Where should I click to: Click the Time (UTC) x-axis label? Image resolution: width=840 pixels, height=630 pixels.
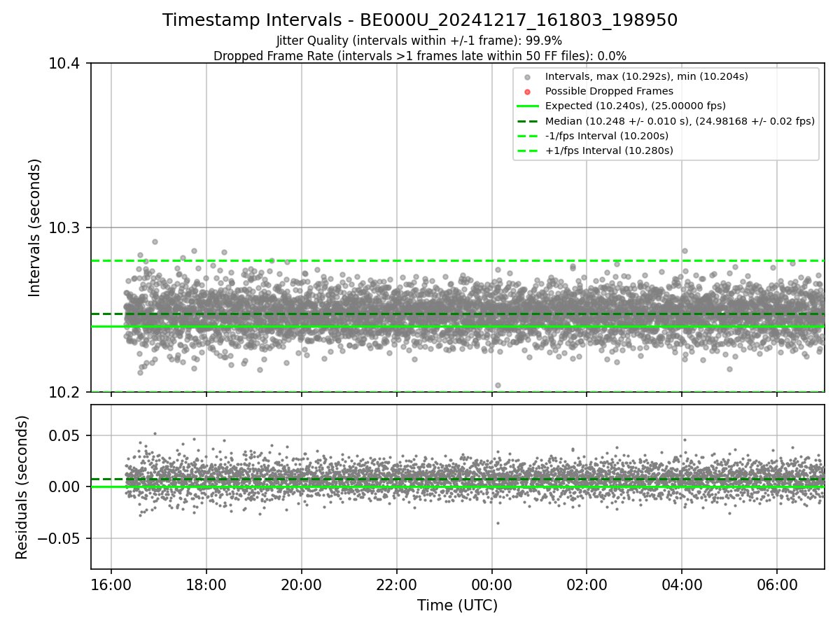[x=457, y=605]
